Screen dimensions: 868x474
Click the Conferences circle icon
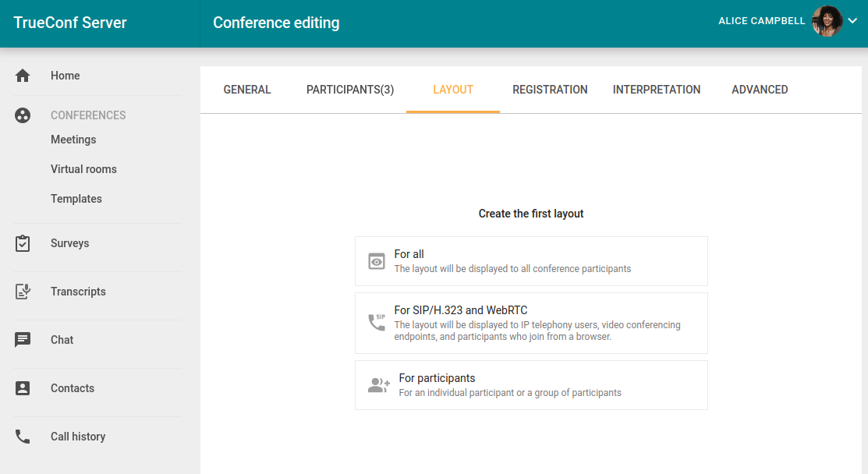coord(23,115)
